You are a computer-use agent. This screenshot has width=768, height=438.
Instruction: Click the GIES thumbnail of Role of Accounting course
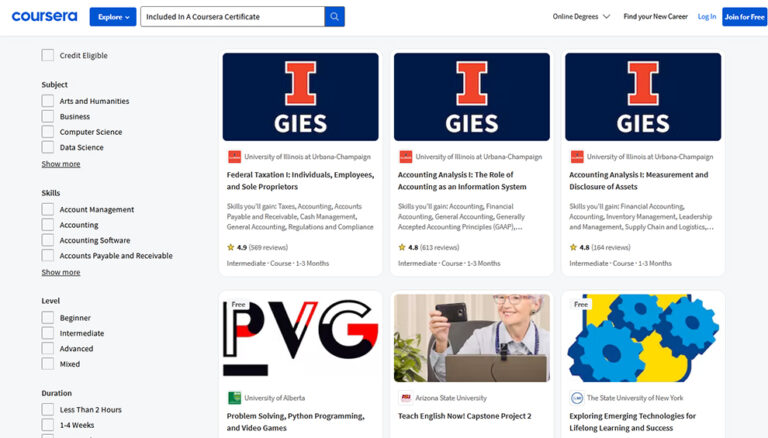click(x=472, y=97)
